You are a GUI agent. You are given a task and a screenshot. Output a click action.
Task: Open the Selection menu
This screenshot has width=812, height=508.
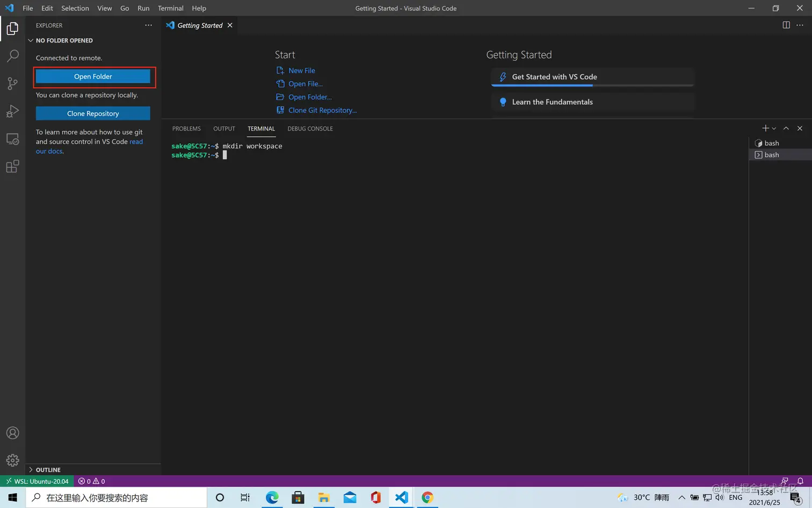[x=75, y=8]
